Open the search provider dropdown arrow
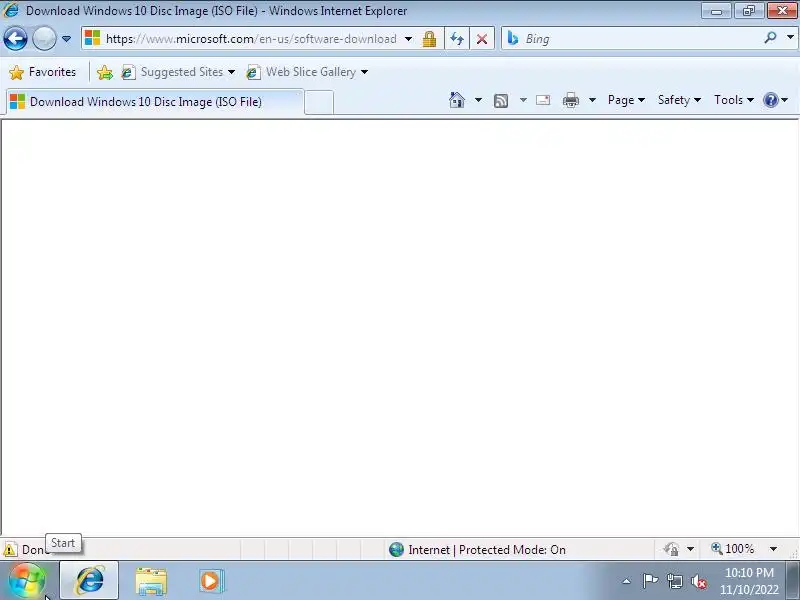Screen dimensions: 800x600 (790, 37)
